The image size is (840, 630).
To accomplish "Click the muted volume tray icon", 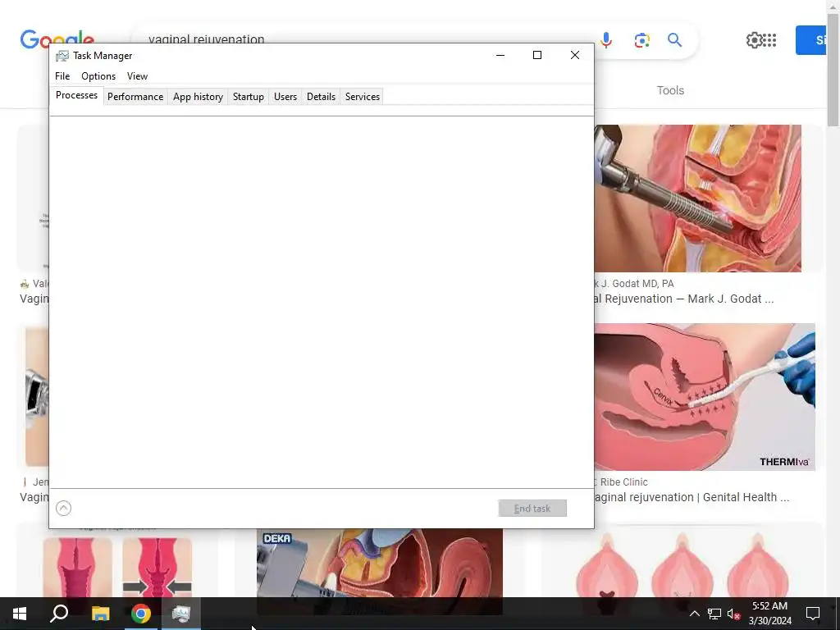I will 733,614.
